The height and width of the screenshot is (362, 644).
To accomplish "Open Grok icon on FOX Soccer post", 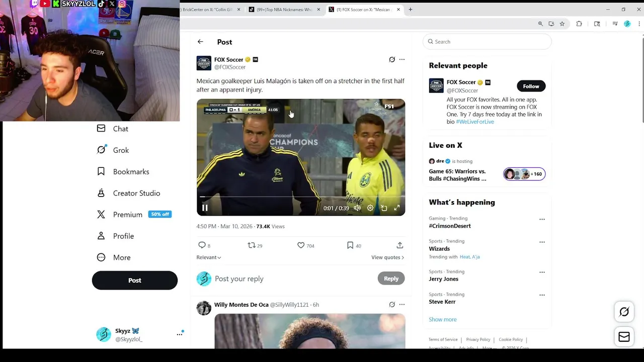I will click(392, 59).
